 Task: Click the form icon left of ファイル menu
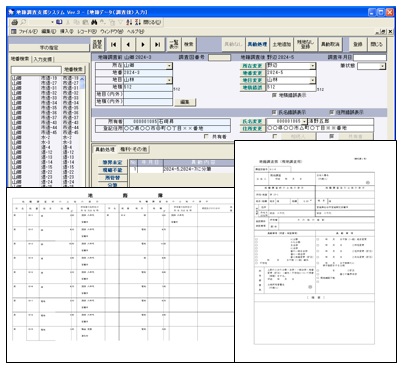click(x=14, y=31)
